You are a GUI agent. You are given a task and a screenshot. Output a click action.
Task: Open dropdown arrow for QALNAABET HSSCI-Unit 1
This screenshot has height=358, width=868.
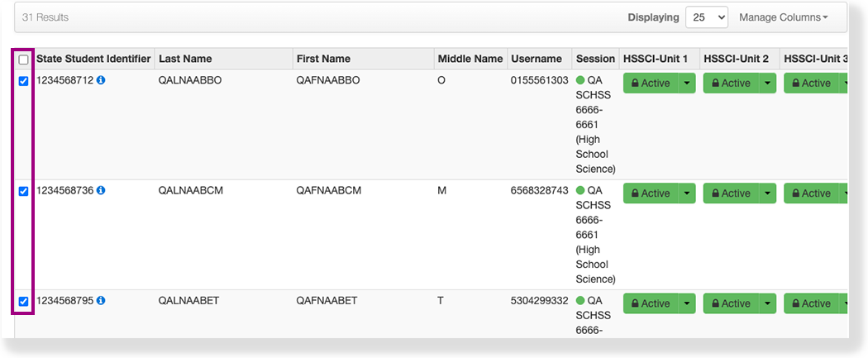click(687, 303)
